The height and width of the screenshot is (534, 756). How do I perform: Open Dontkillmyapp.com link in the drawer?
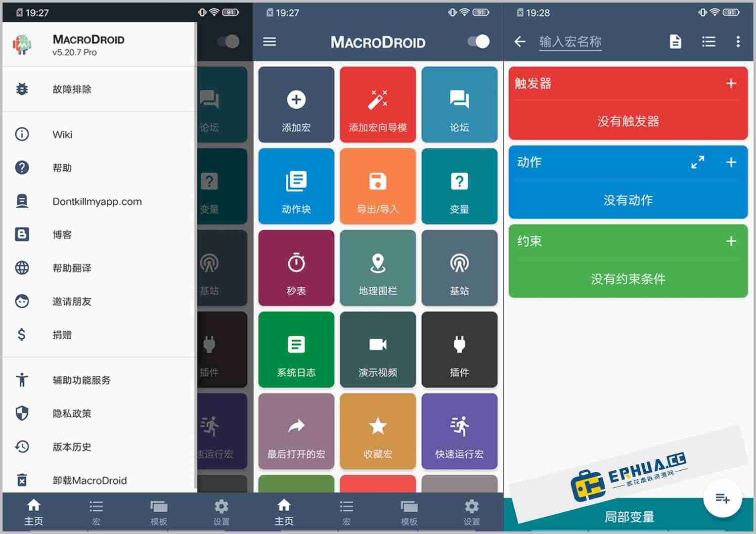pos(99,201)
